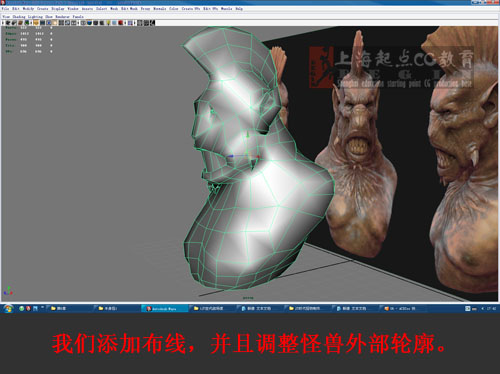Viewport: 500px width, 374px height.
Task: Open the Edit menu in main menu bar
Action: pyautogui.click(x=16, y=9)
